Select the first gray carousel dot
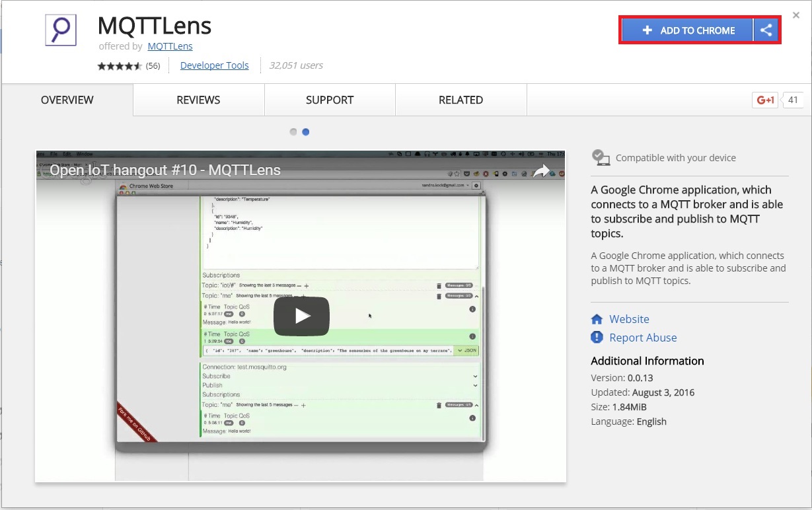812x510 pixels. (293, 132)
